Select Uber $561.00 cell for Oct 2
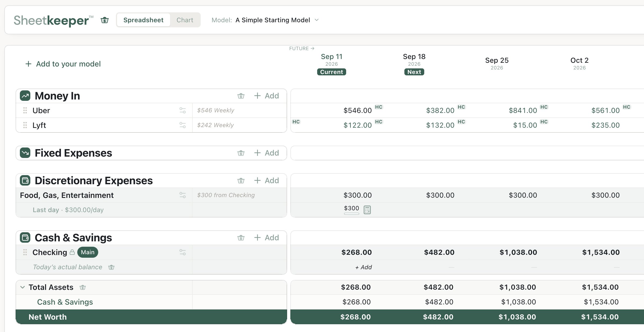The width and height of the screenshot is (644, 332). (606, 110)
